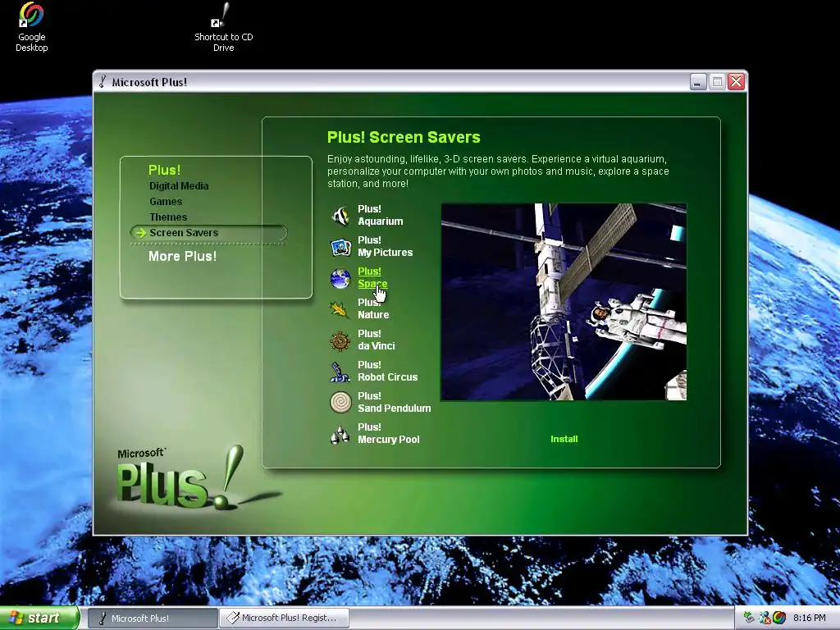The image size is (840, 630).
Task: Click the Robot Circus robot icon
Action: (x=340, y=372)
